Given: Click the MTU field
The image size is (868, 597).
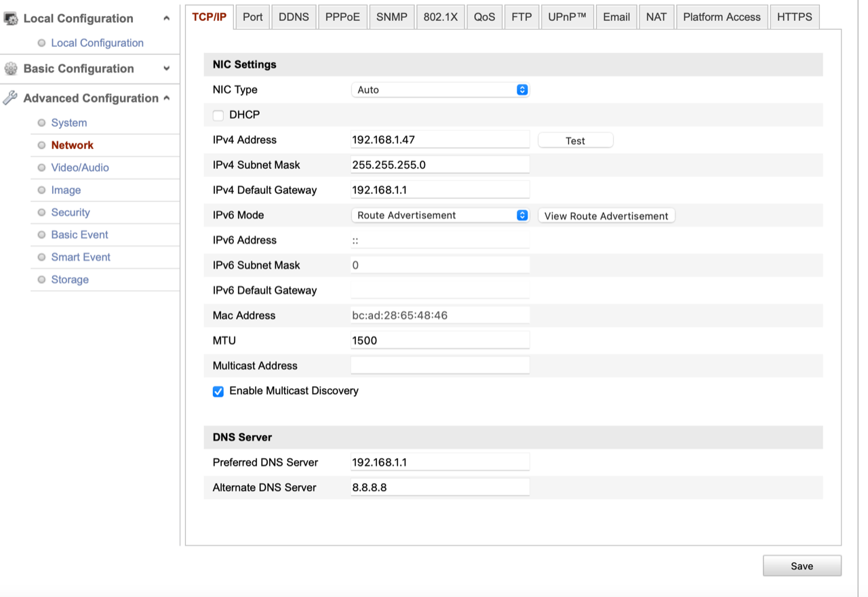Looking at the screenshot, I should (x=439, y=340).
